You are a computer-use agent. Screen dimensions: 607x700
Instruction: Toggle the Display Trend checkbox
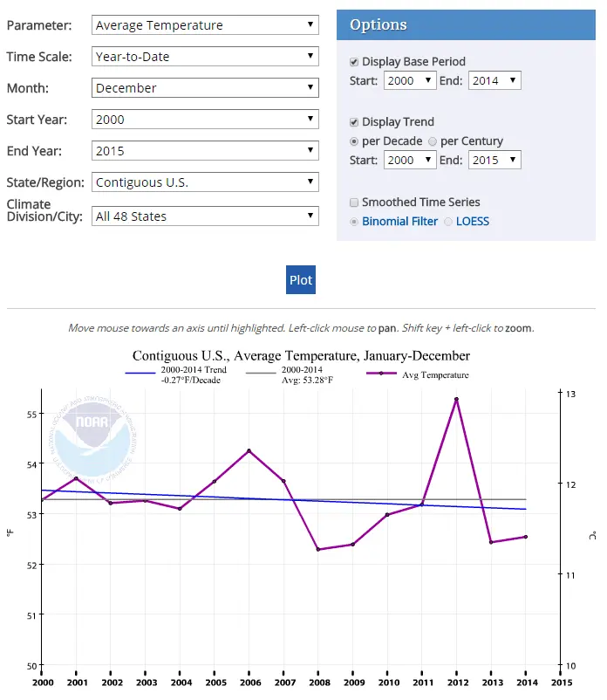click(x=354, y=122)
